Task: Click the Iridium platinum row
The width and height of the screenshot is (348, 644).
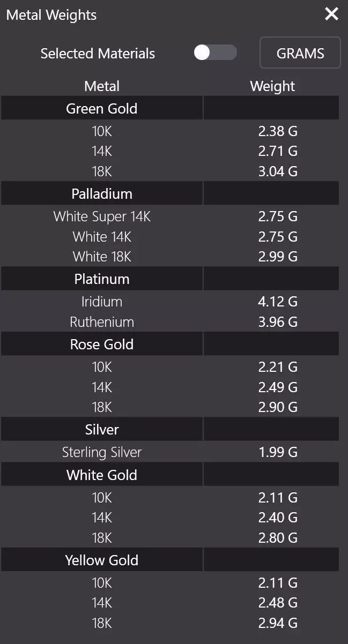Action: pyautogui.click(x=102, y=302)
